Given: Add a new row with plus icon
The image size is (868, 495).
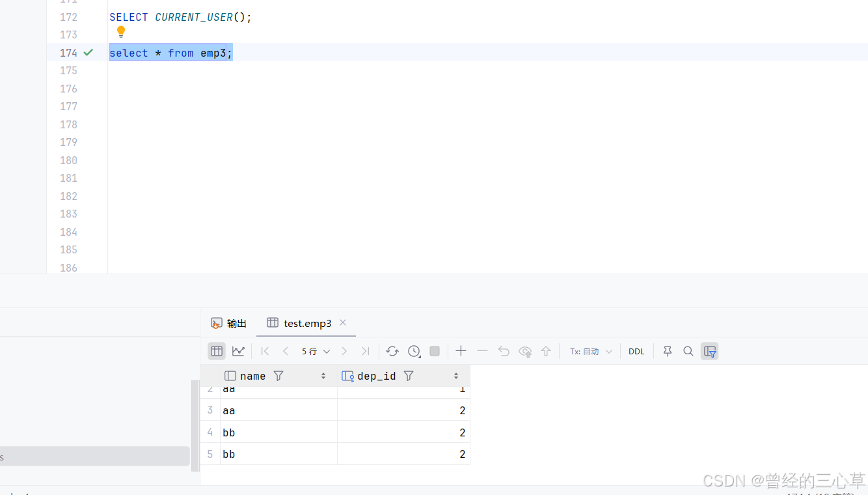Looking at the screenshot, I should click(x=461, y=351).
